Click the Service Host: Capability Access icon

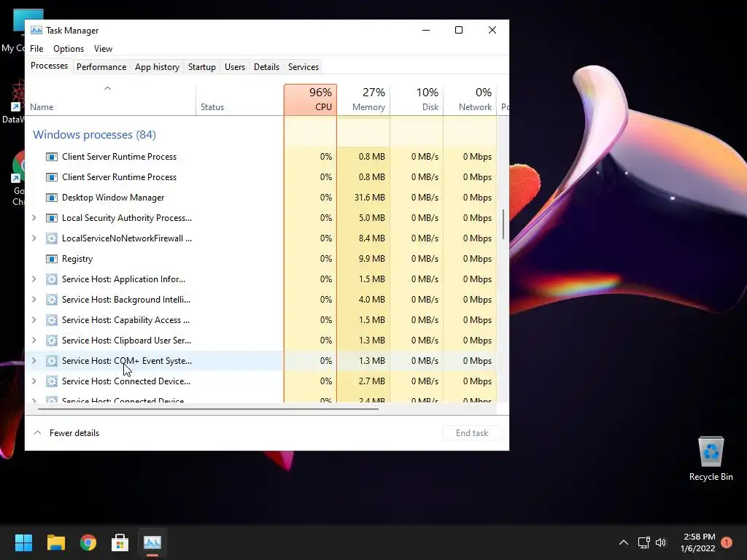click(x=52, y=320)
